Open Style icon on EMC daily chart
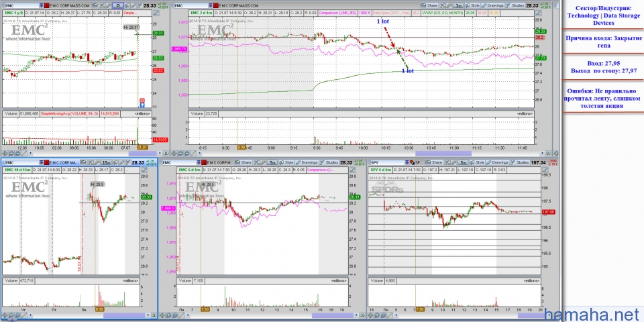 [x=127, y=5]
